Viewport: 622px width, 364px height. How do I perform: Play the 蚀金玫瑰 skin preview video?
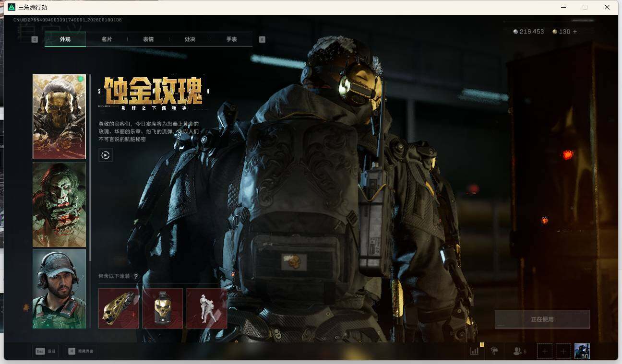106,155
